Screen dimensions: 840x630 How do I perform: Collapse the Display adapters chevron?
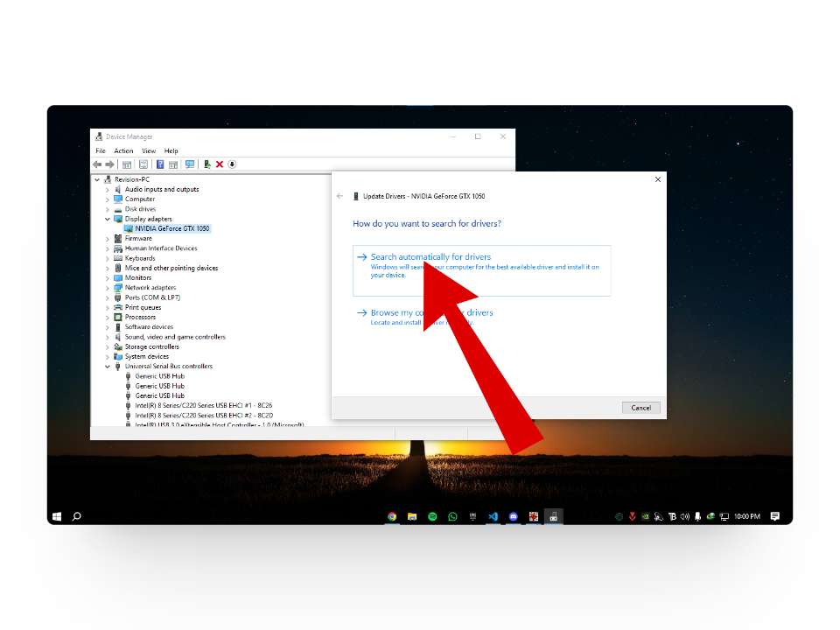(x=107, y=219)
